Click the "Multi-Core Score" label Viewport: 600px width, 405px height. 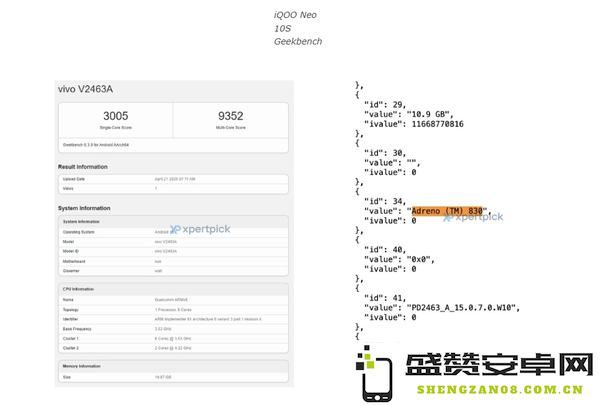click(230, 127)
